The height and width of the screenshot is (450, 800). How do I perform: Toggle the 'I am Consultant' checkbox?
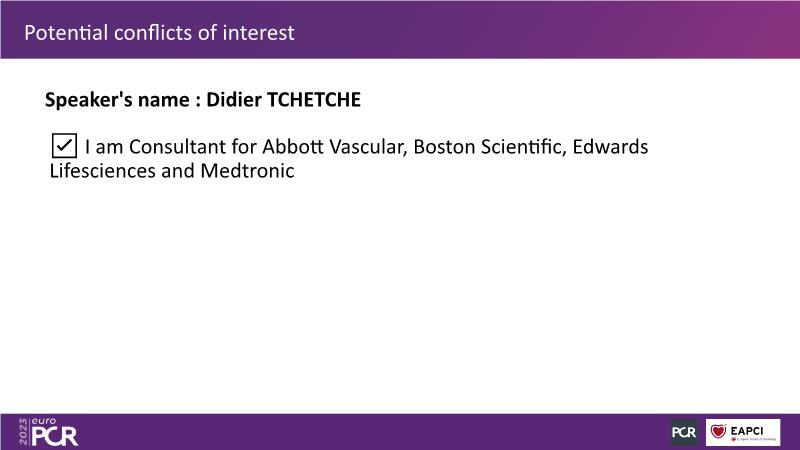pyautogui.click(x=64, y=146)
